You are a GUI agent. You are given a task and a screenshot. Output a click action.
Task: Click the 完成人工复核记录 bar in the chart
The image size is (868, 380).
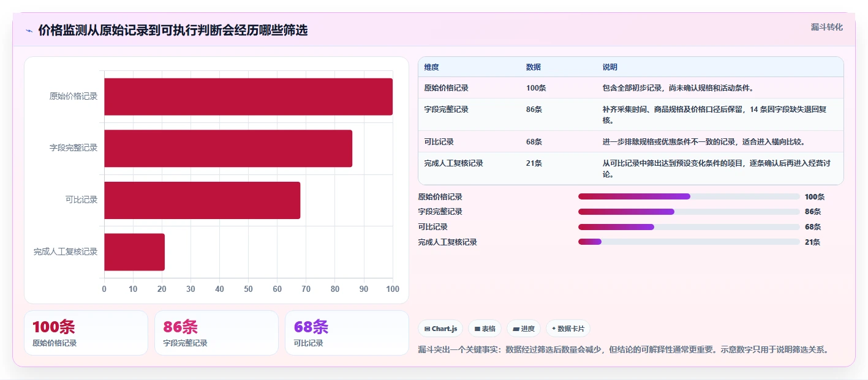coord(134,251)
